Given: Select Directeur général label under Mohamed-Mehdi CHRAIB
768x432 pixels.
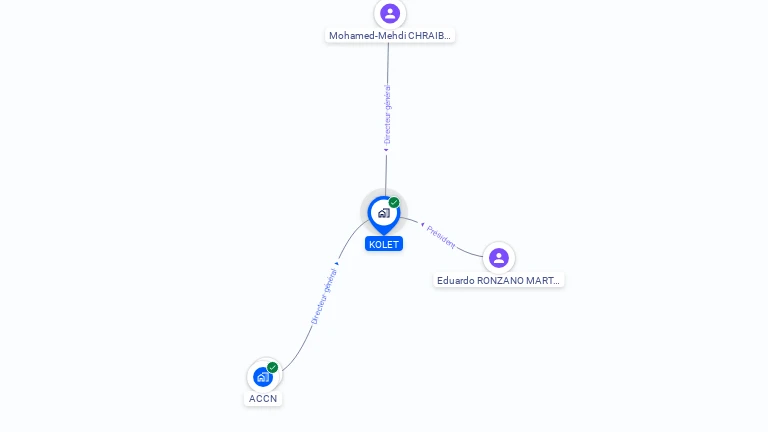Looking at the screenshot, I should click(x=387, y=115).
